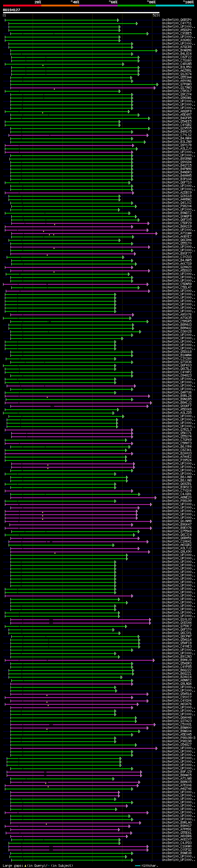Select hit label UniRef100_Q553A4
The width and height of the screenshot is (197, 868).
pos(177,77)
